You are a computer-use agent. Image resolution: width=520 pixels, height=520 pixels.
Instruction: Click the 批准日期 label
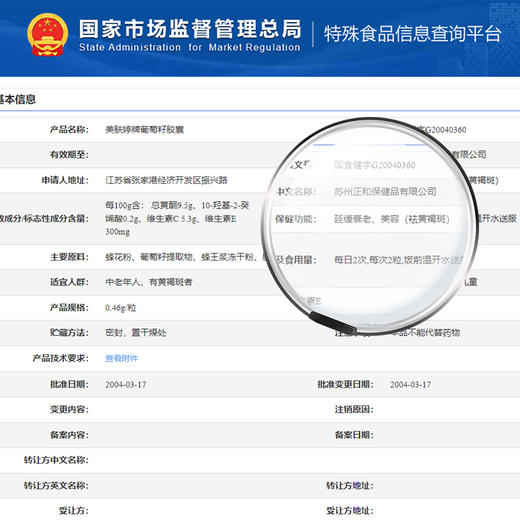click(x=69, y=384)
